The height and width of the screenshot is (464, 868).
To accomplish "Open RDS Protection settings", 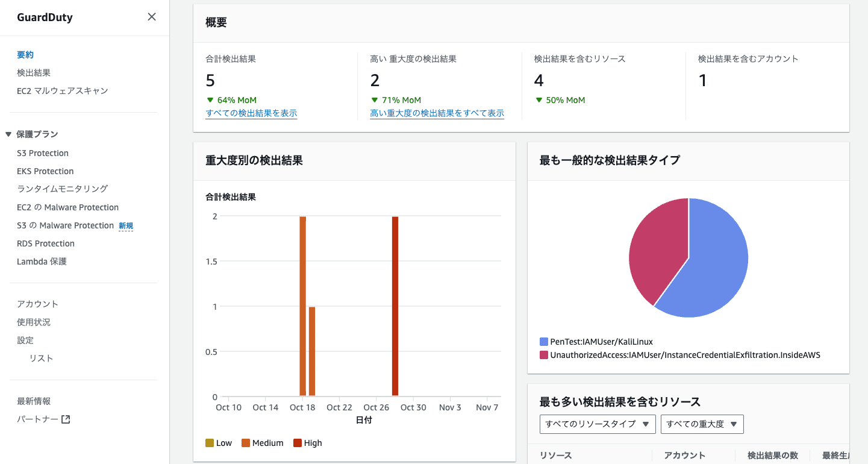I will (46, 243).
